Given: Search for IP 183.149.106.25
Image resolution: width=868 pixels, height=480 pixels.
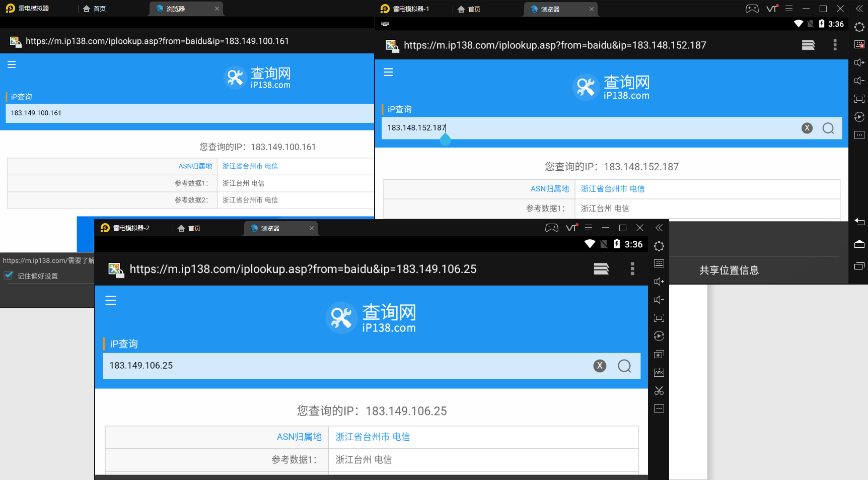Looking at the screenshot, I should [x=624, y=366].
